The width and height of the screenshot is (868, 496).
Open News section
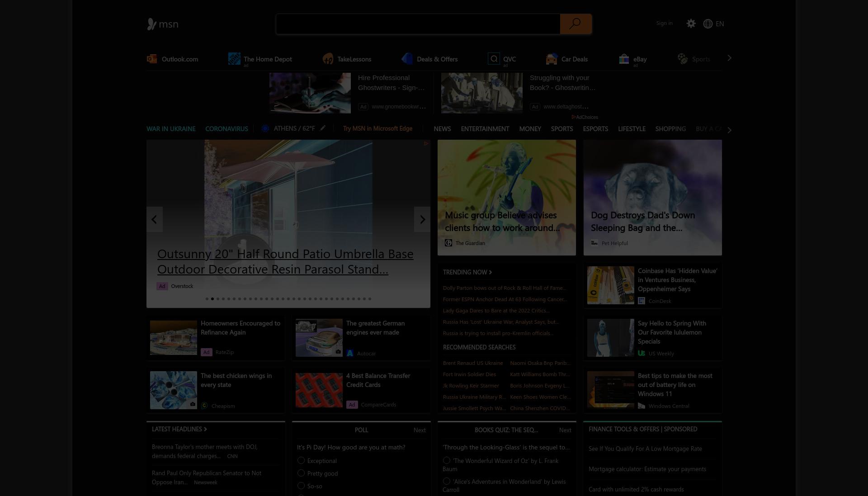442,129
